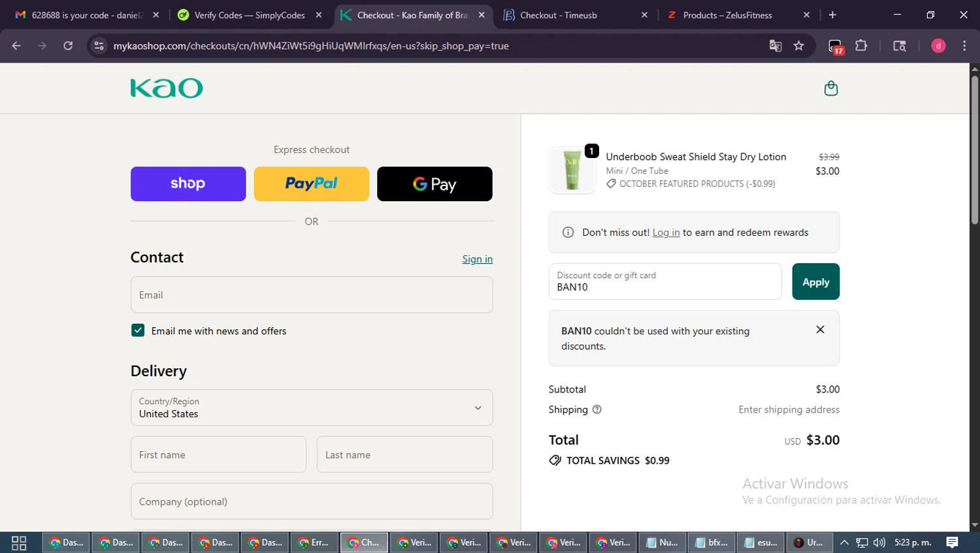Click the Log in rewards link
The image size is (980, 553).
(666, 232)
